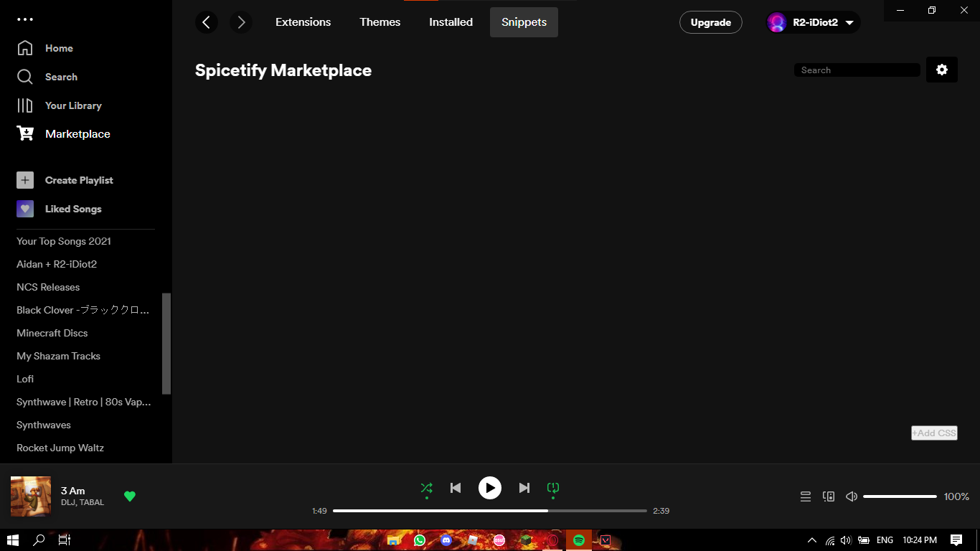Switch to the Extensions tab
This screenshot has height=551, width=980.
(303, 22)
